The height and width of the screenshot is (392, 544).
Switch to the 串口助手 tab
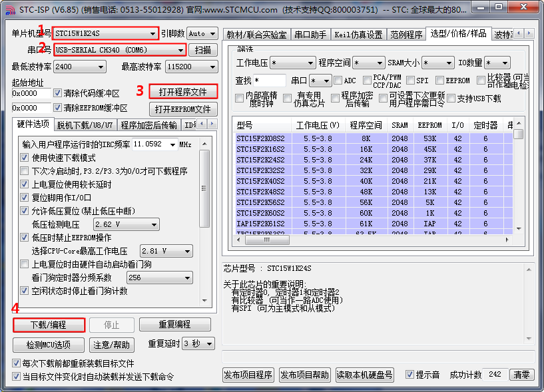tap(310, 35)
